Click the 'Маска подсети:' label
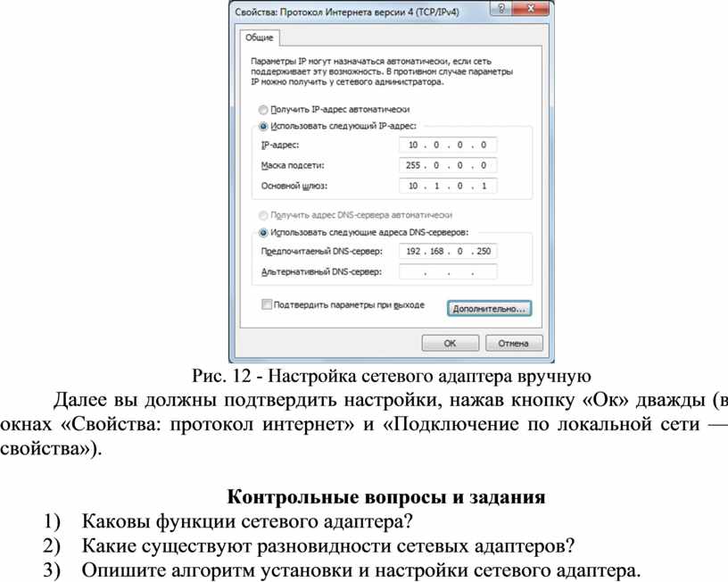Viewport: 728px width, 582px height. [293, 165]
